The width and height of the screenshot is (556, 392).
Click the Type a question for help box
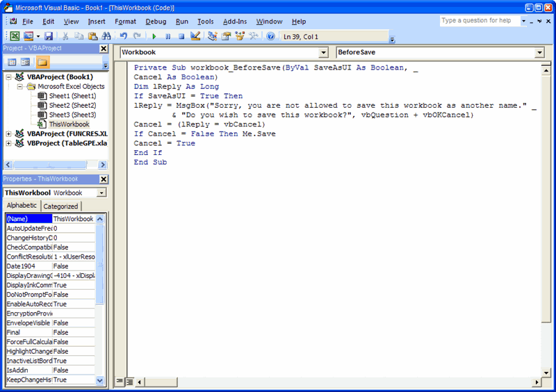point(479,21)
